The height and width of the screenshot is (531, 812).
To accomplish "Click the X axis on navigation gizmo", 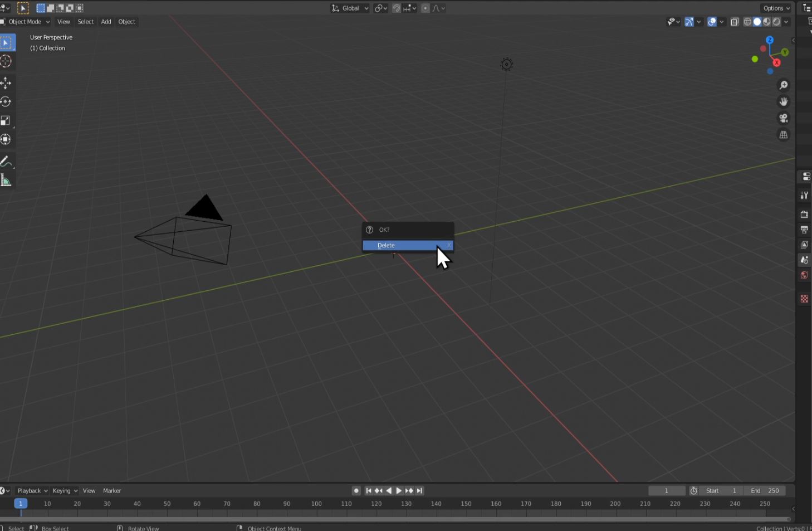I will coord(776,62).
